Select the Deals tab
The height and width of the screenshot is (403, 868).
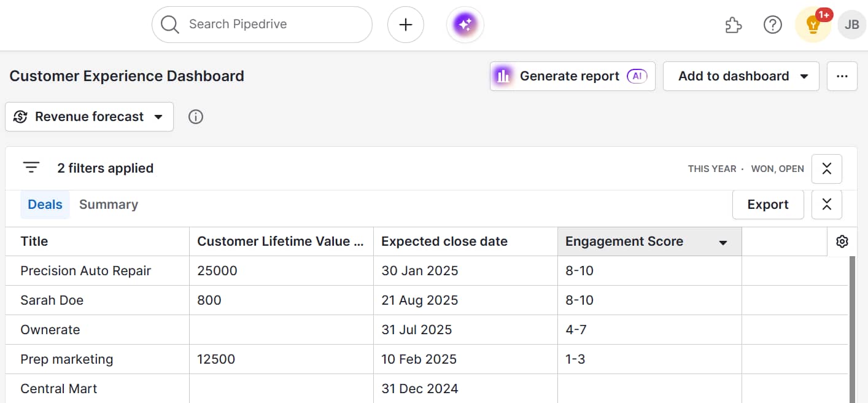[x=45, y=205]
